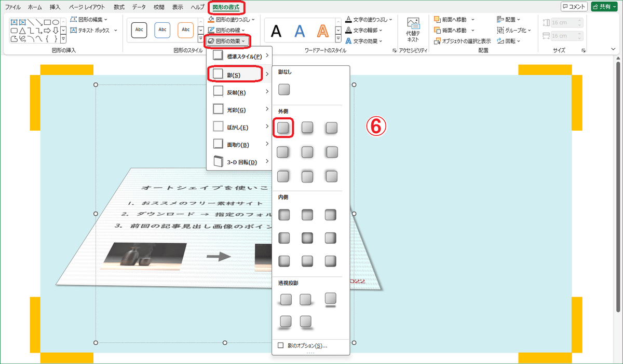This screenshot has height=364, width=623.
Task: Choose the third 透視投影 preset with shadow below
Action: click(331, 299)
